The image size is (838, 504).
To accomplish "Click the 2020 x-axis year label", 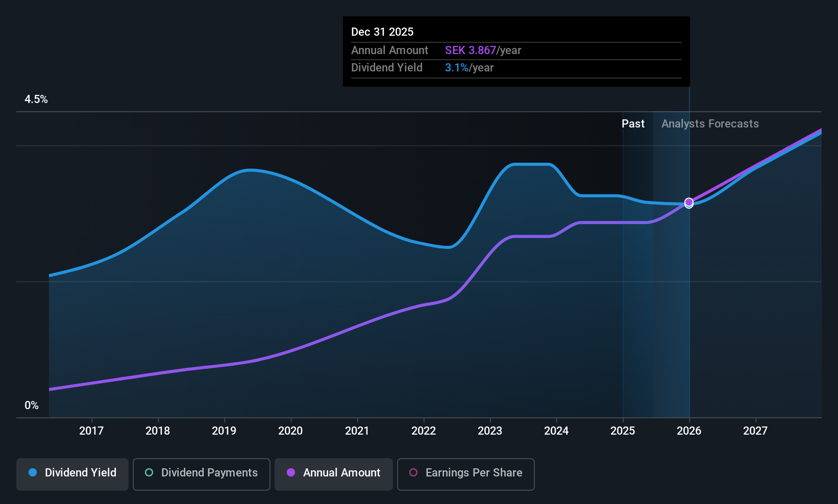I will click(x=290, y=431).
